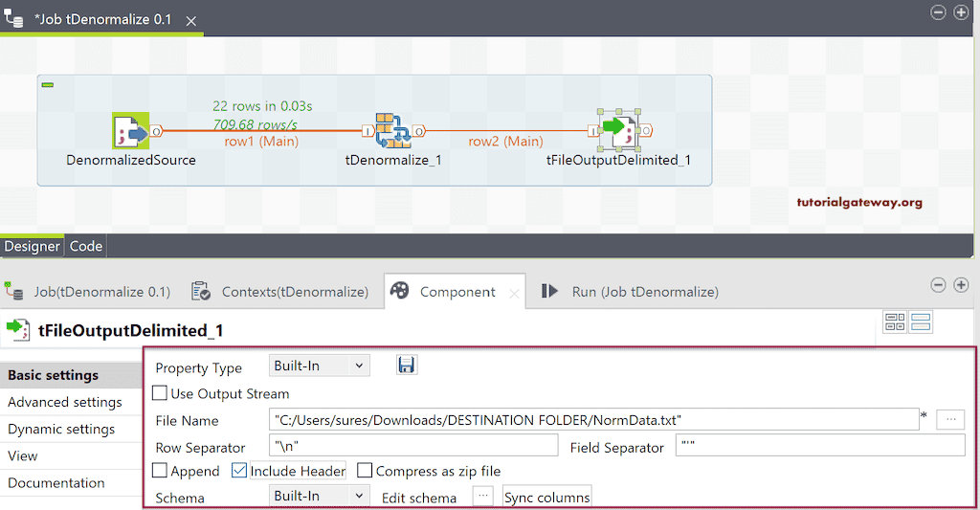Select the row2 (Main) connection label
Viewport: 980px width, 510px height.
point(505,142)
